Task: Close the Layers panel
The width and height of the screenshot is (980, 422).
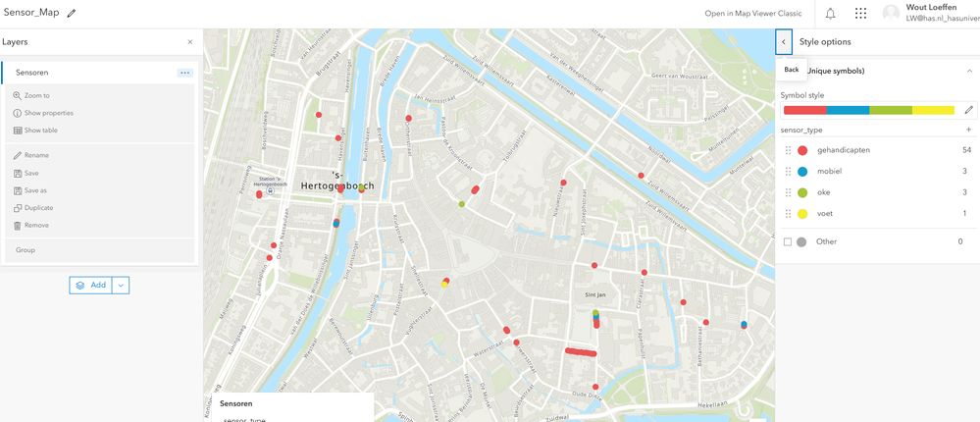Action: click(x=190, y=42)
